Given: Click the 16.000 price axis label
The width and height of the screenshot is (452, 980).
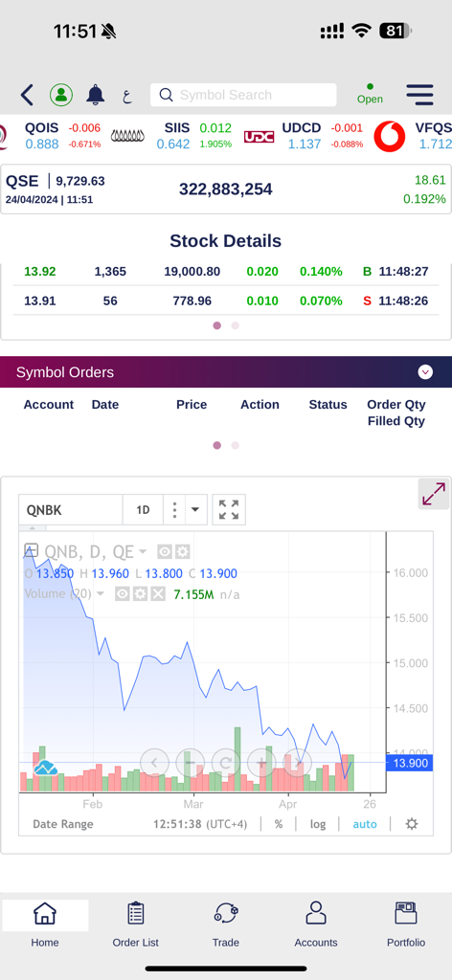Looking at the screenshot, I should (x=410, y=572).
